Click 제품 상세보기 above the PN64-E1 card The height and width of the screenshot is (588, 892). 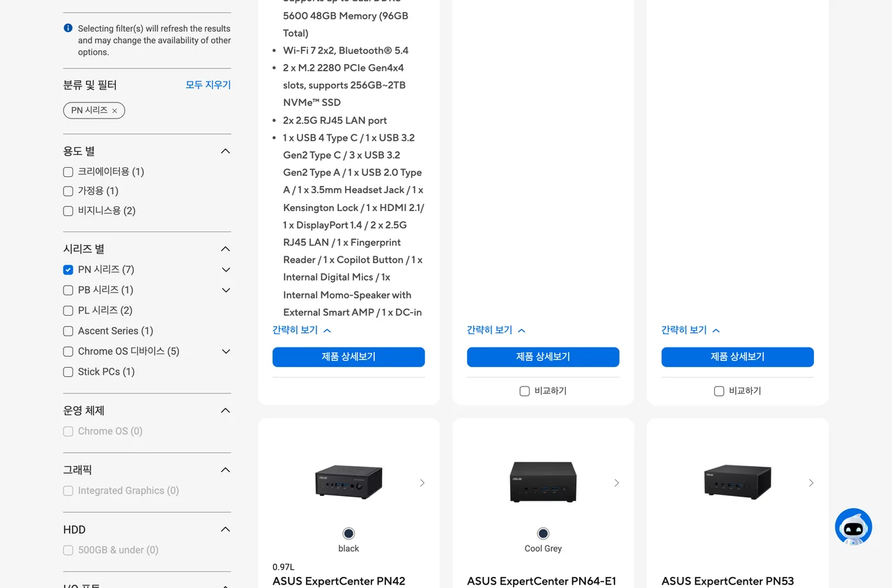[543, 357]
